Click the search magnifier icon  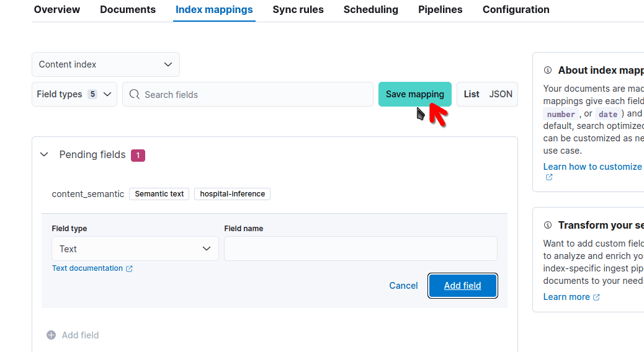click(x=135, y=95)
